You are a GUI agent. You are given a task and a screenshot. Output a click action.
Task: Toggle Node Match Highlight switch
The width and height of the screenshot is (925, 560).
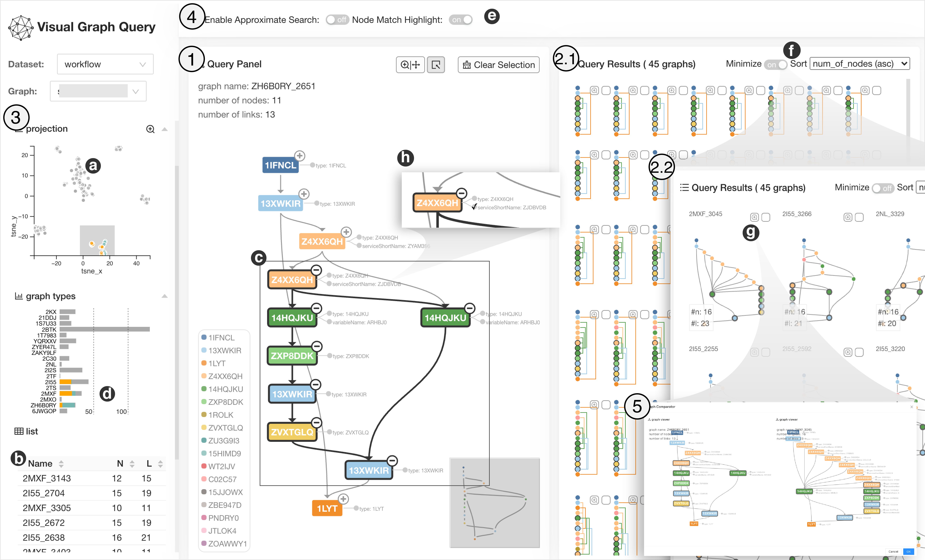click(x=461, y=20)
